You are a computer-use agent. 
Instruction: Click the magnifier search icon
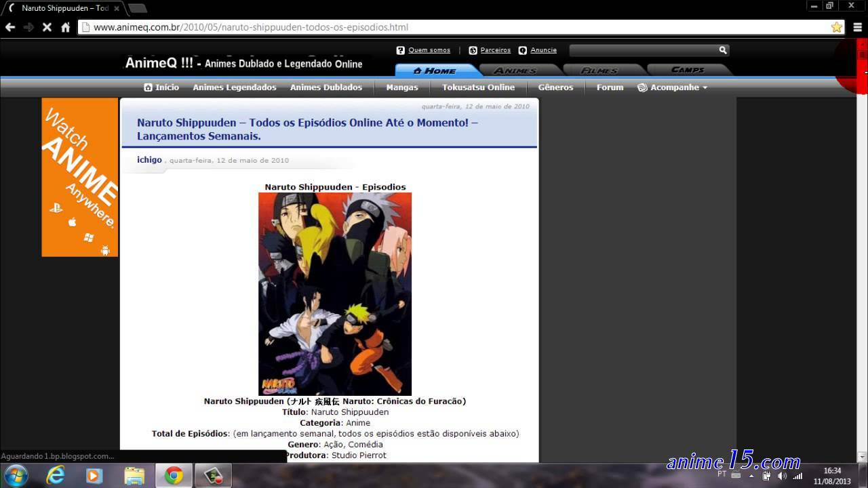pos(723,50)
